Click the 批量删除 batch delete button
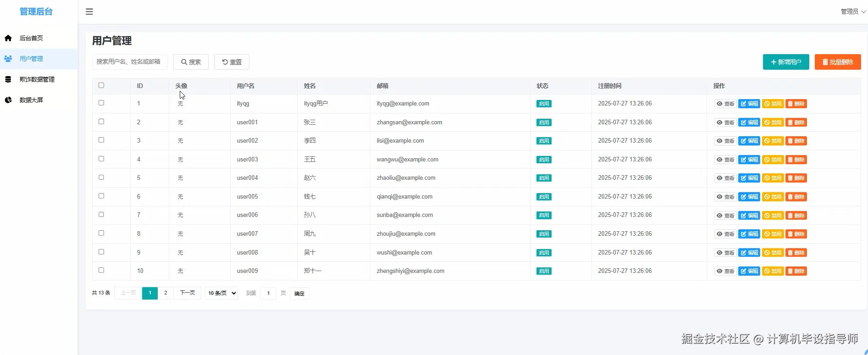The image size is (868, 355). [838, 62]
